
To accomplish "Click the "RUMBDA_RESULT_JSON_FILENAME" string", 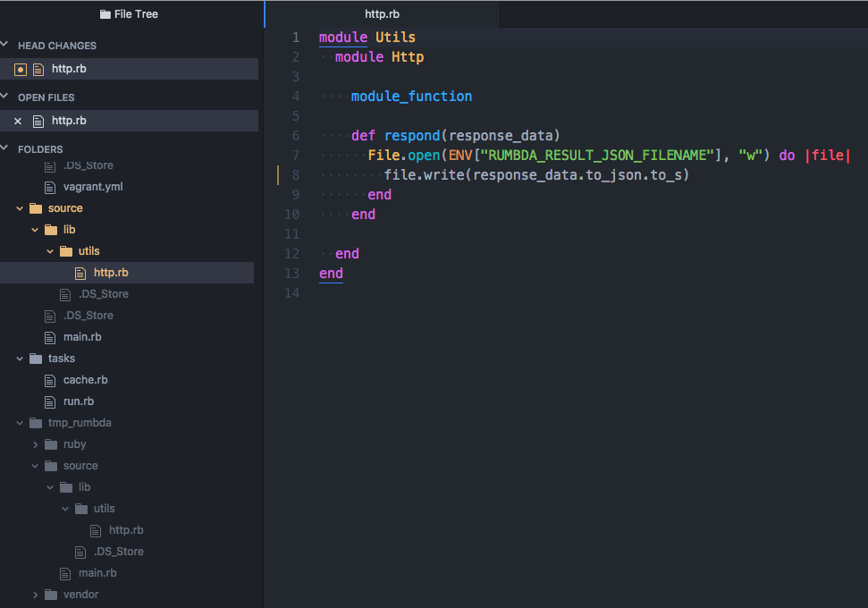I will [x=597, y=156].
